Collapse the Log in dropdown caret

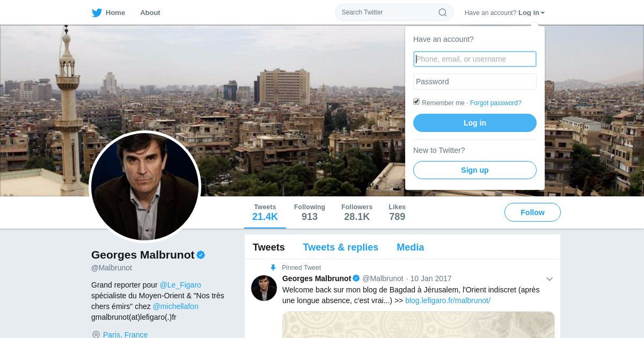543,13
